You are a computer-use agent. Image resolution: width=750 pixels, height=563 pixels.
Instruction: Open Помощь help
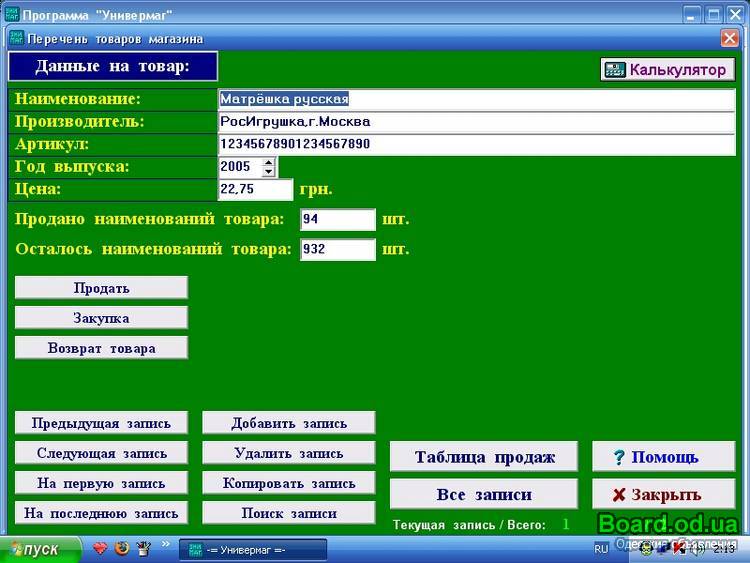[664, 457]
